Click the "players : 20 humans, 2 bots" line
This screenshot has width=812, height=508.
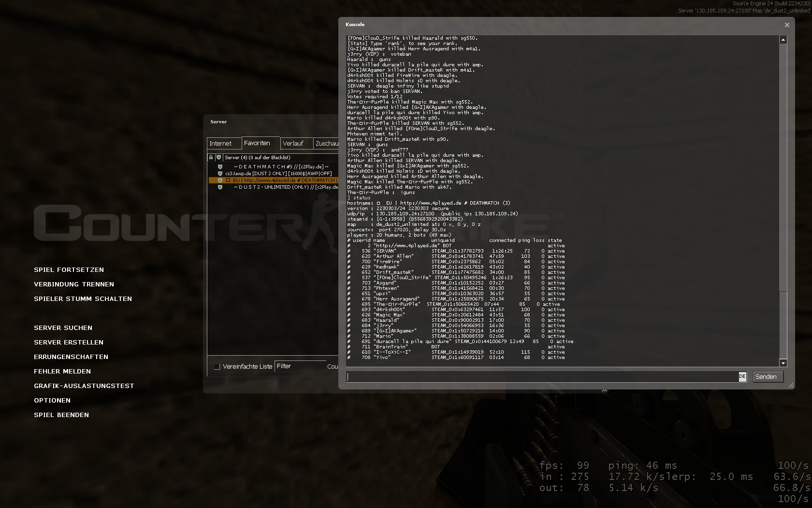click(399, 235)
